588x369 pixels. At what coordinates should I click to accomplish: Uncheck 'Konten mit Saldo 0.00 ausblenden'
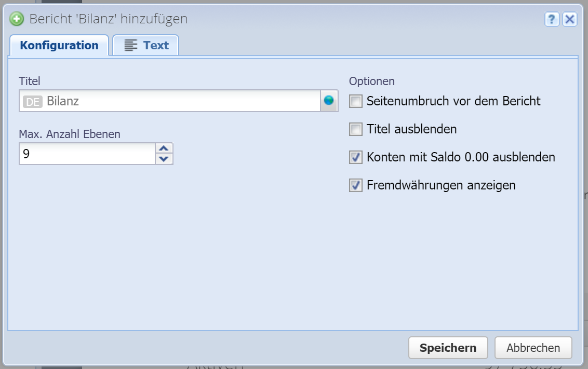coord(356,157)
